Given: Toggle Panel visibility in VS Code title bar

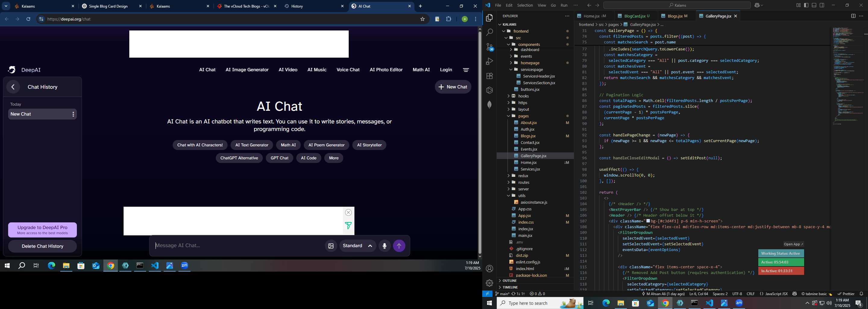Looking at the screenshot, I should point(814,5).
